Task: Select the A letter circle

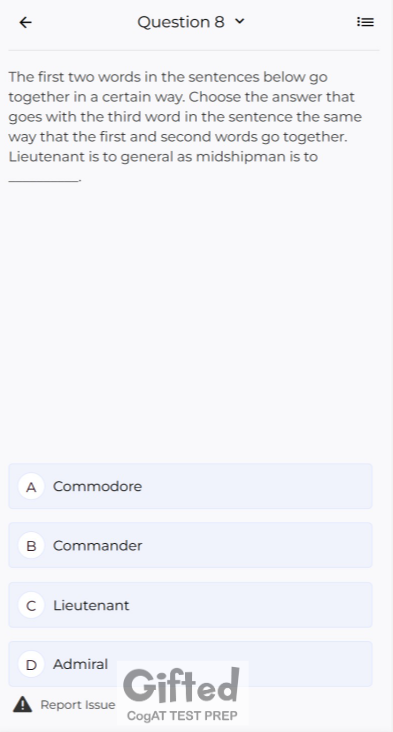Action: click(31, 486)
